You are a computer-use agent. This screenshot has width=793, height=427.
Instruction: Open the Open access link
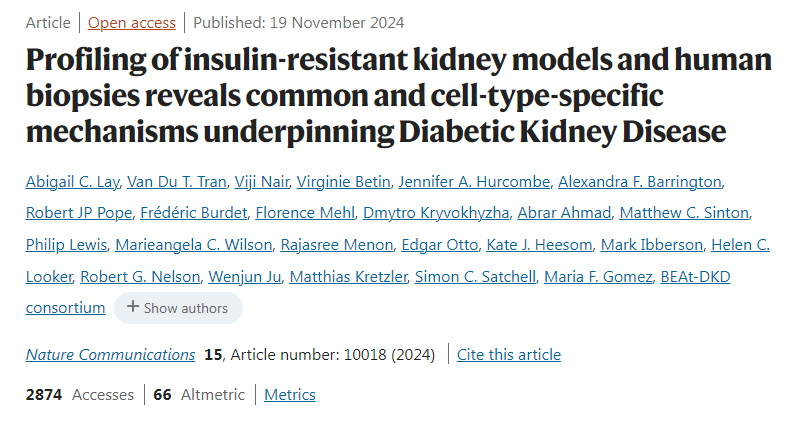point(132,21)
